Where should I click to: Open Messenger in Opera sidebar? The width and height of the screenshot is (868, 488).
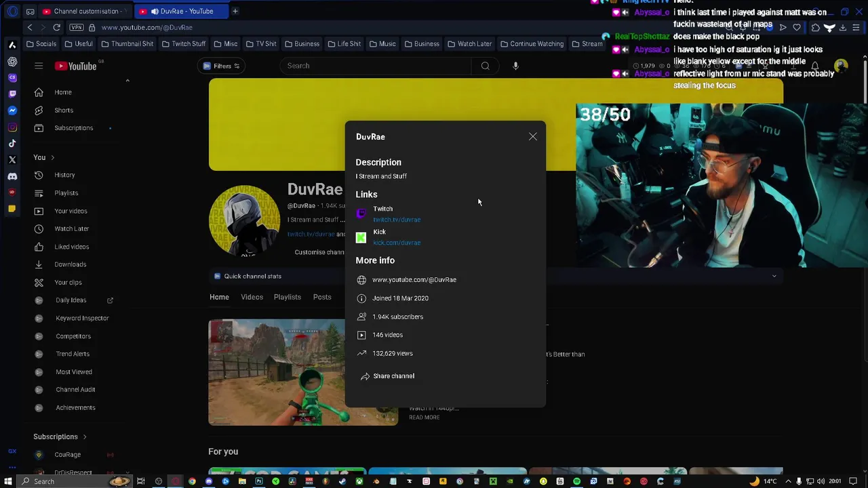[x=12, y=110]
